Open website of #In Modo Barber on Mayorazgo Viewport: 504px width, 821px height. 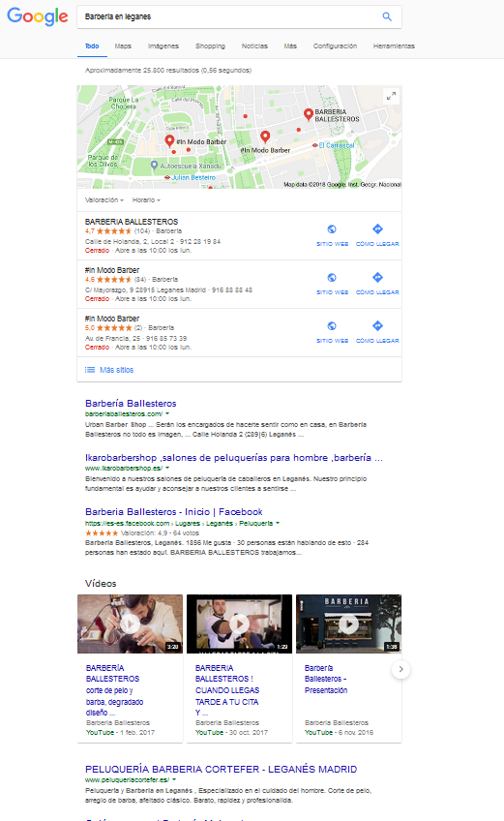pos(332,284)
